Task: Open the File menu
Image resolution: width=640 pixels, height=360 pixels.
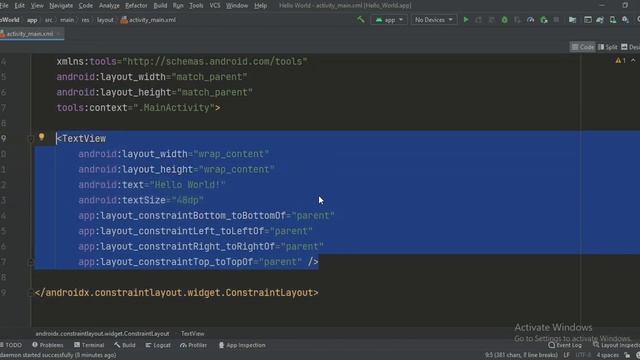Action: click(x=4, y=6)
